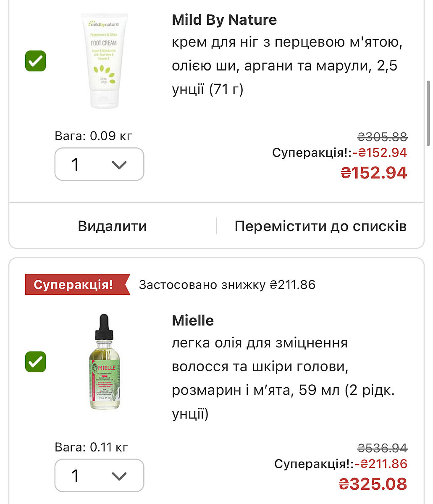Viewport: 433px width, 504px height.
Task: Tap the final price ₴152.94 in bold
Action: tap(373, 173)
